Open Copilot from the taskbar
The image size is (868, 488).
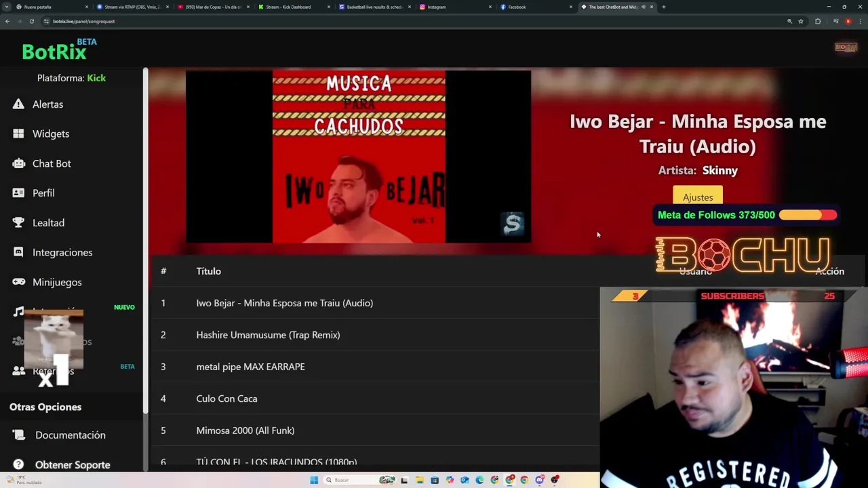(x=450, y=480)
